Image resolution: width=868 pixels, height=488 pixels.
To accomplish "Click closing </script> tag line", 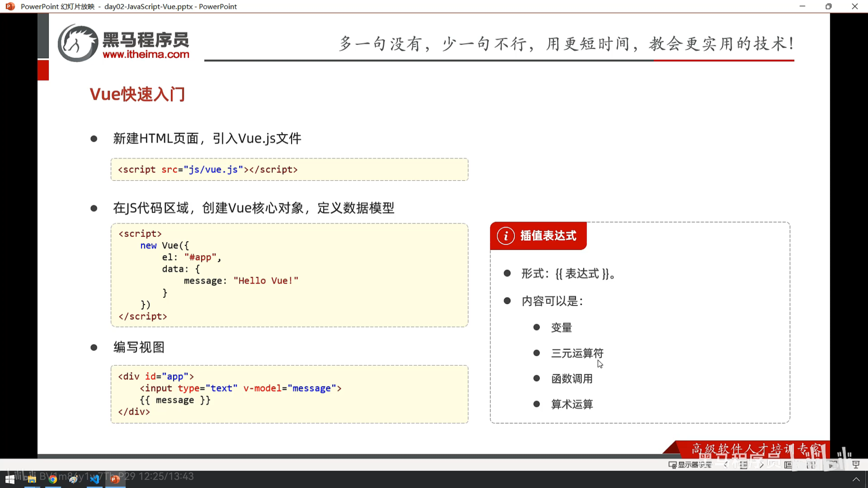I will point(143,316).
